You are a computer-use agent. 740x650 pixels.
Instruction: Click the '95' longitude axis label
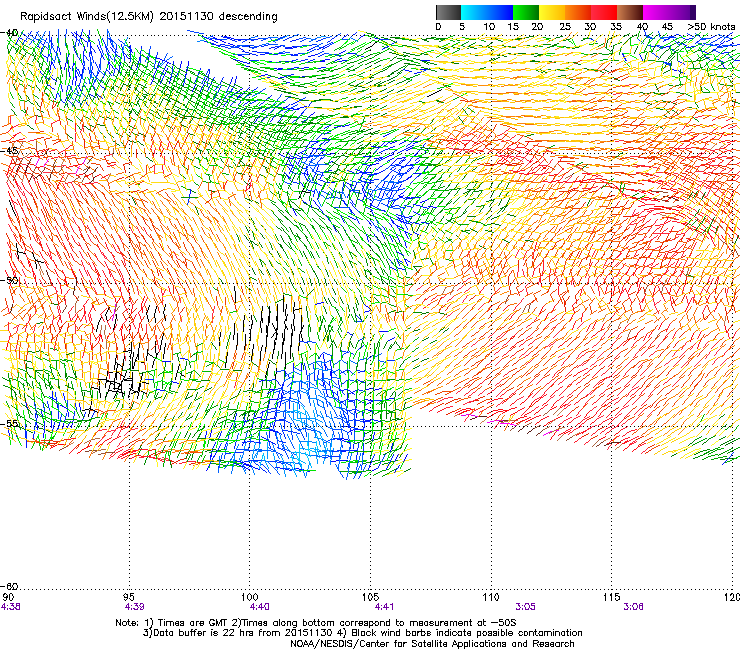(x=129, y=597)
